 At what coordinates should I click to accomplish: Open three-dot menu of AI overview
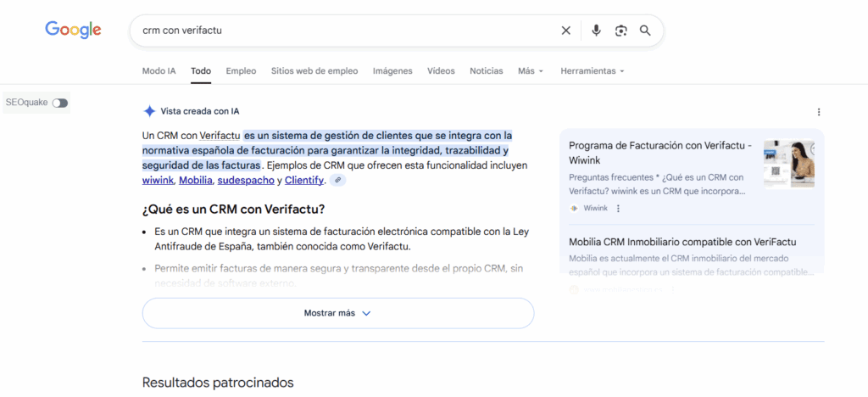818,112
